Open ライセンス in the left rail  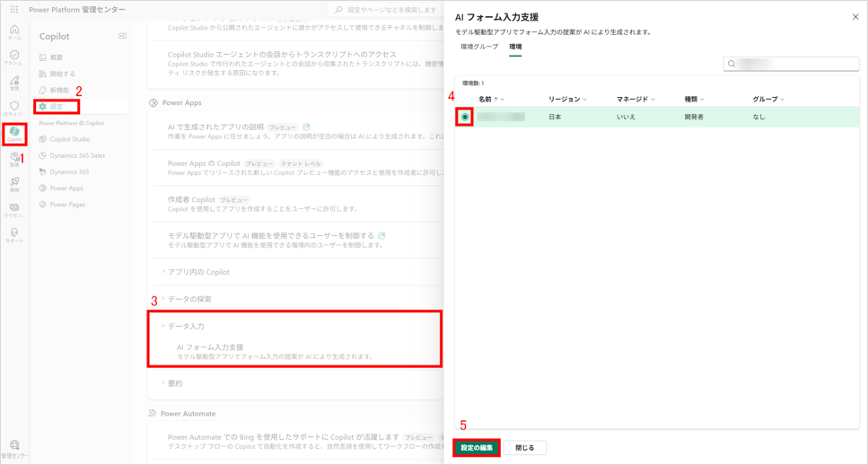point(15,210)
